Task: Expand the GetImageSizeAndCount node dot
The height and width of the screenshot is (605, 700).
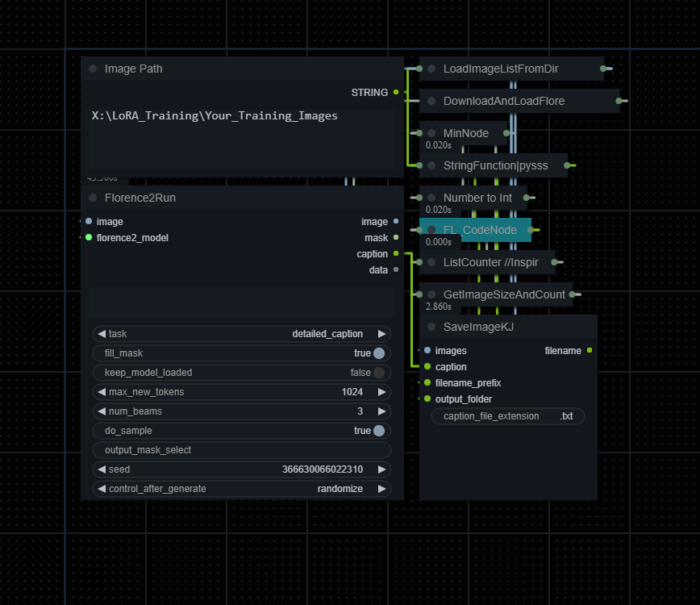Action: [431, 294]
